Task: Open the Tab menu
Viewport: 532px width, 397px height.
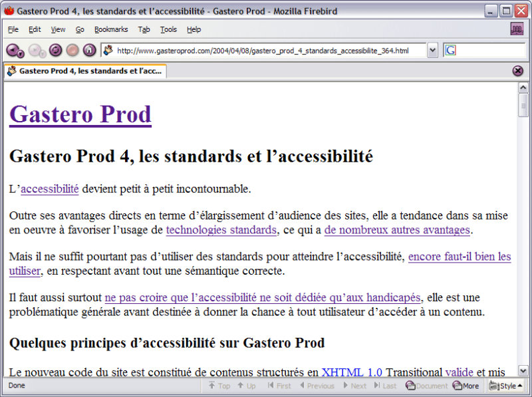Action: click(144, 29)
